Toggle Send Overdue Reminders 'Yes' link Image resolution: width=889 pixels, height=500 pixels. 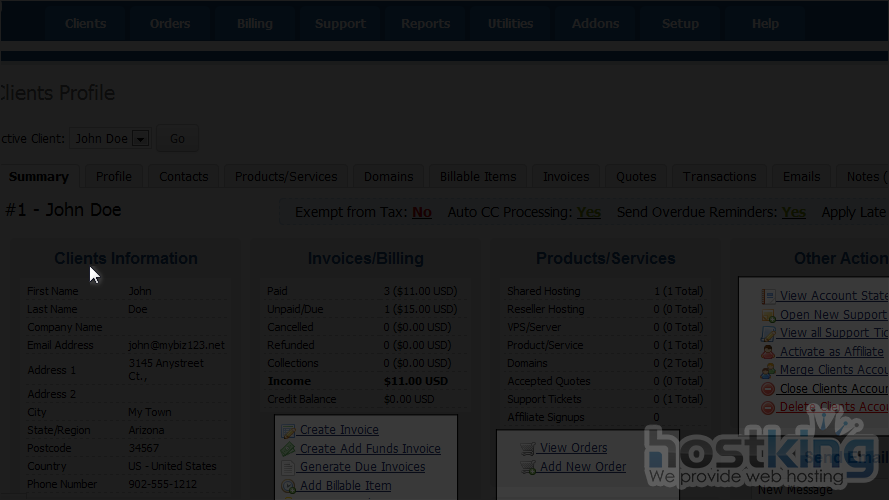[x=793, y=212]
